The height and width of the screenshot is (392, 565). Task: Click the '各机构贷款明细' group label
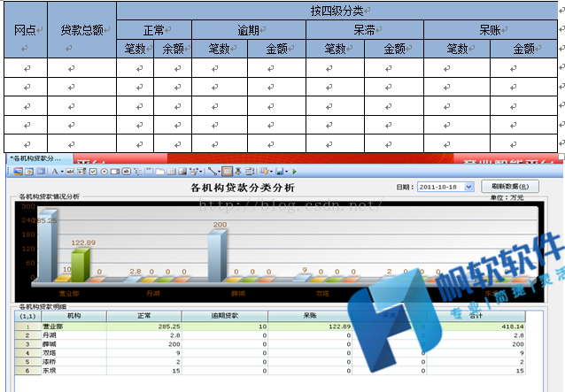click(x=43, y=307)
